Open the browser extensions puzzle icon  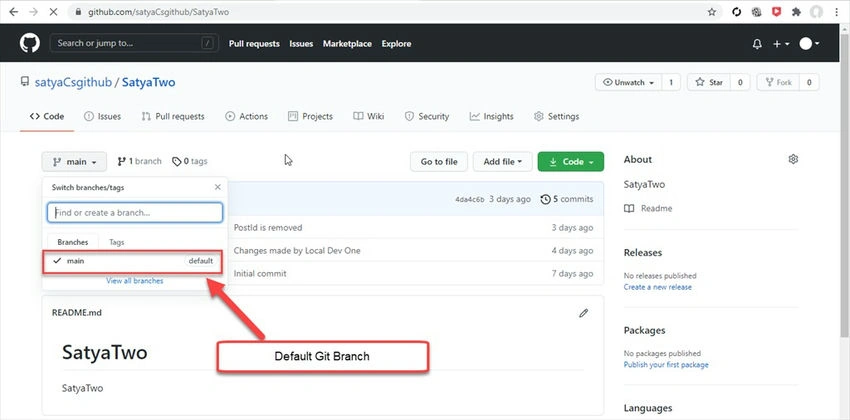click(796, 12)
